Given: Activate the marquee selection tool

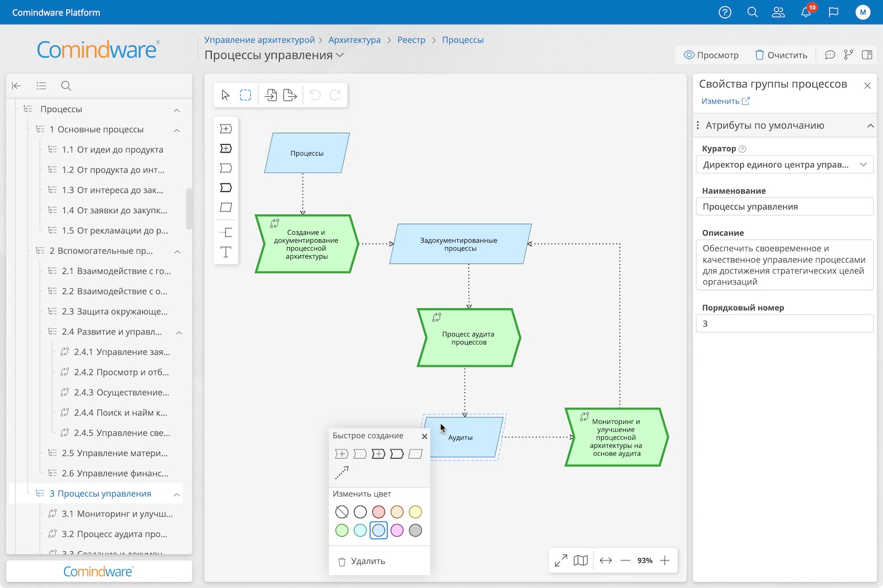Looking at the screenshot, I should pyautogui.click(x=245, y=95).
